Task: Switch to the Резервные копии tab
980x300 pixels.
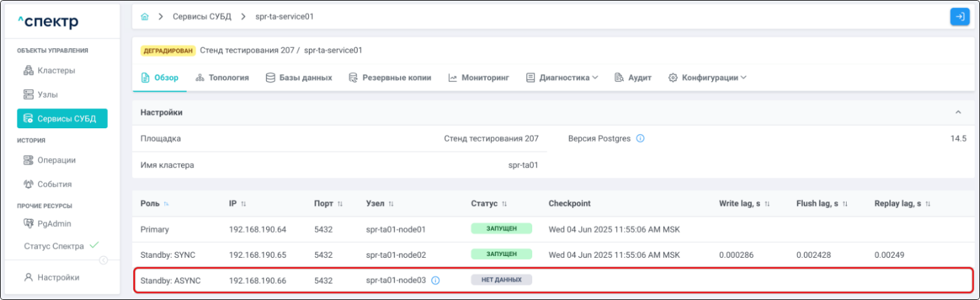Action: tap(390, 78)
